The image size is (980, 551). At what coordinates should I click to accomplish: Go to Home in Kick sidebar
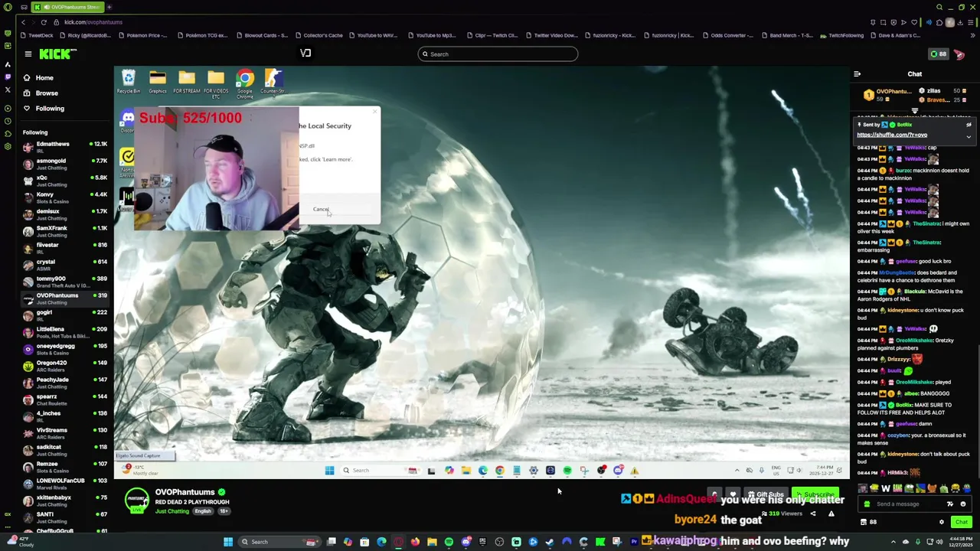click(44, 77)
